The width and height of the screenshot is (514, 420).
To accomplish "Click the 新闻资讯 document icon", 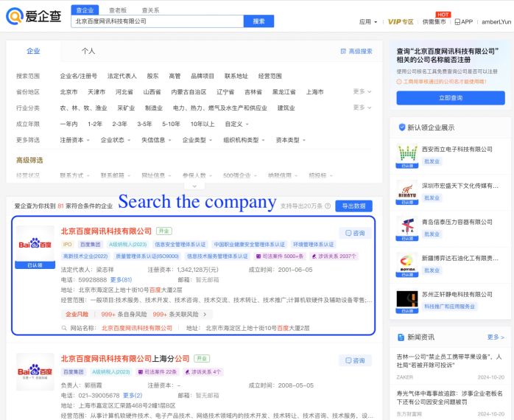I will pos(401,337).
